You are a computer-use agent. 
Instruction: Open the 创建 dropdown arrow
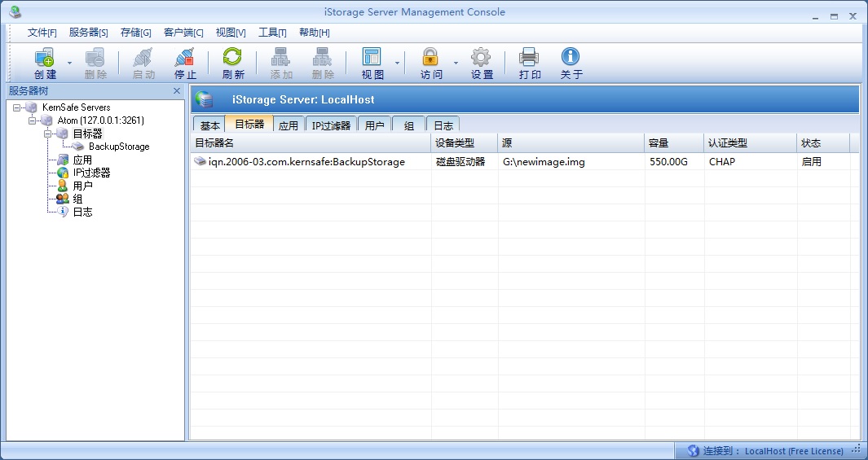[x=69, y=63]
